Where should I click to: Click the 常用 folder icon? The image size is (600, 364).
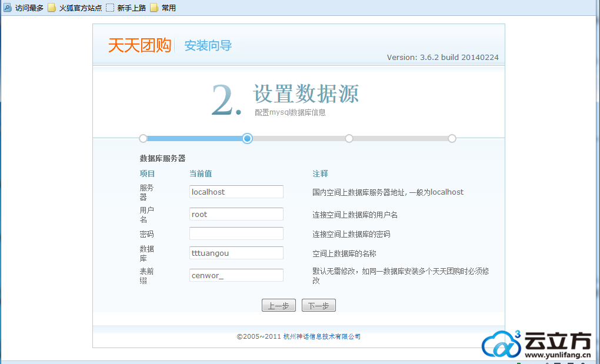click(154, 8)
